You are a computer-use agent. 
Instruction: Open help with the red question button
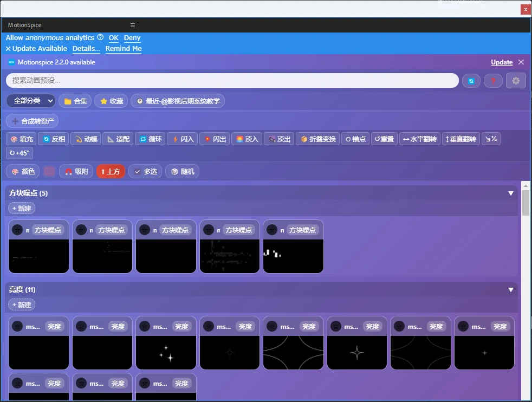pyautogui.click(x=493, y=81)
